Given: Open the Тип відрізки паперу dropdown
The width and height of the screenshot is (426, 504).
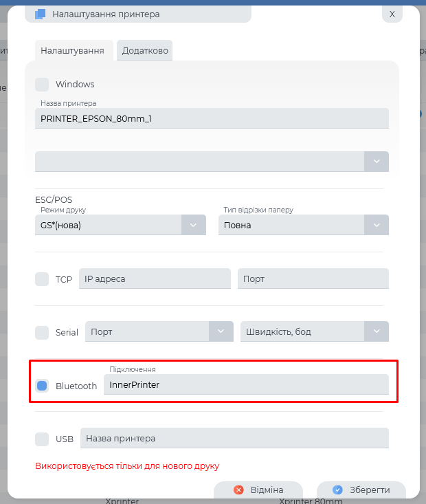Looking at the screenshot, I should (x=376, y=226).
